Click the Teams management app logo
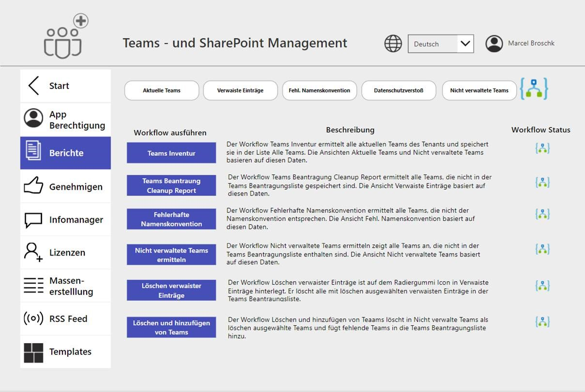Image resolution: width=585 pixels, height=392 pixels. coord(64,37)
